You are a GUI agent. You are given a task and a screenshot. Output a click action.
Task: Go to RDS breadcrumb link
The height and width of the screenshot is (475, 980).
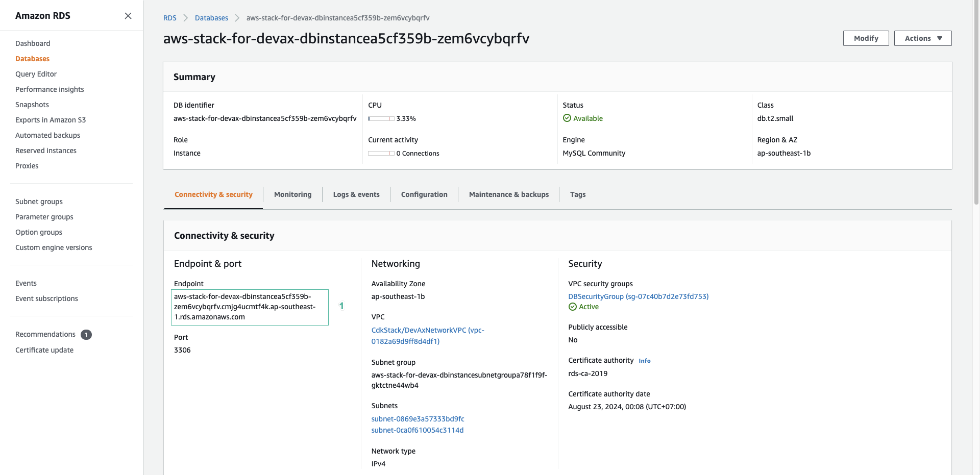click(x=170, y=18)
